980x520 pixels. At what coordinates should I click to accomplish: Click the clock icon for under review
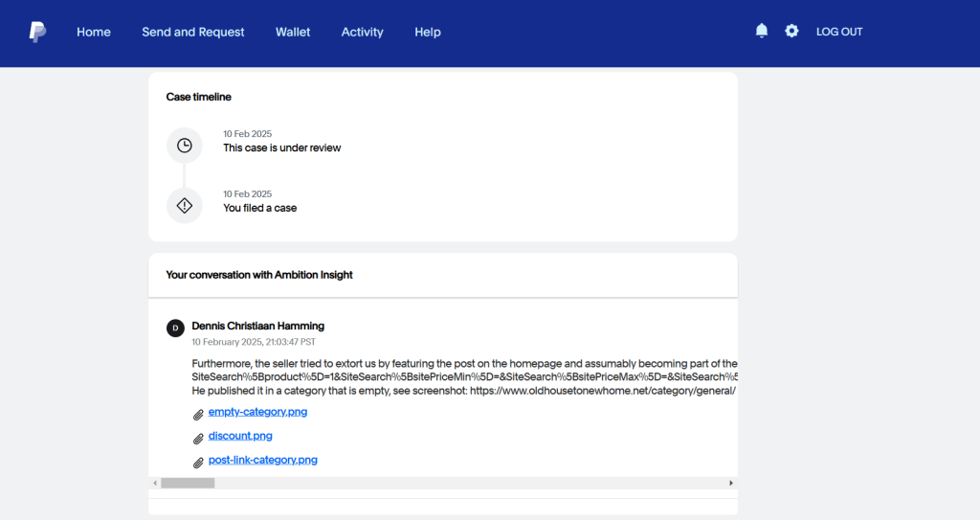[185, 146]
